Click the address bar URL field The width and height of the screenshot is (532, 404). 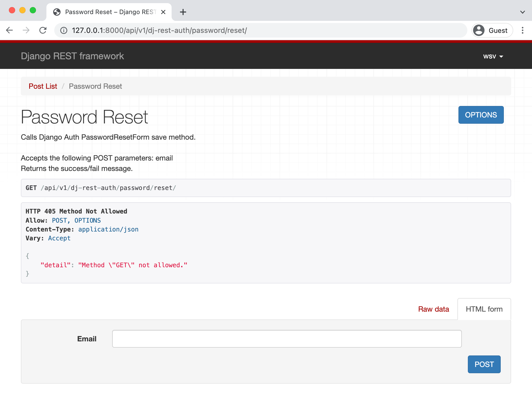(x=261, y=30)
